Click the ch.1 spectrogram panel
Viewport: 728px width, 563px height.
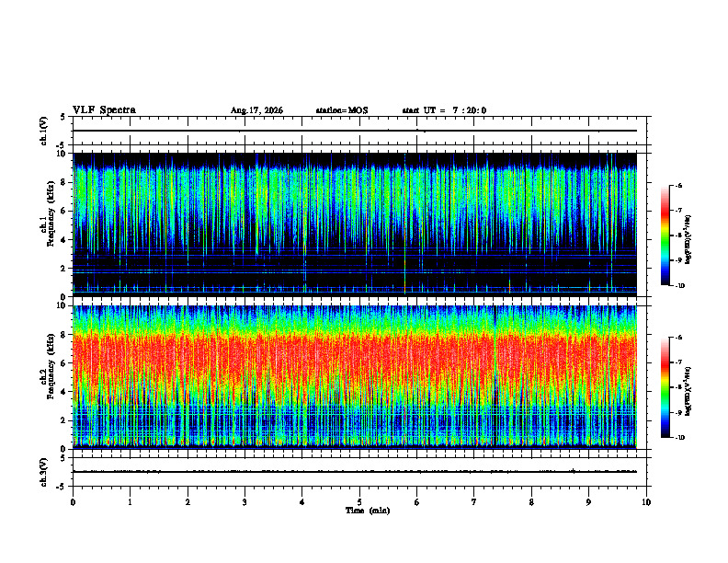tap(355, 224)
